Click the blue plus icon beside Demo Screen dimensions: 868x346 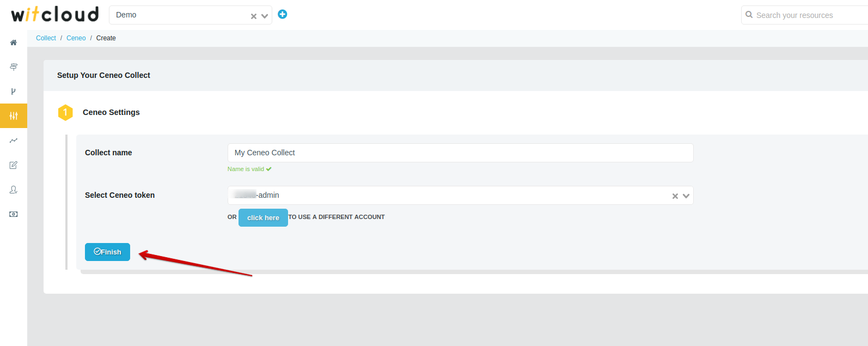[x=283, y=14]
